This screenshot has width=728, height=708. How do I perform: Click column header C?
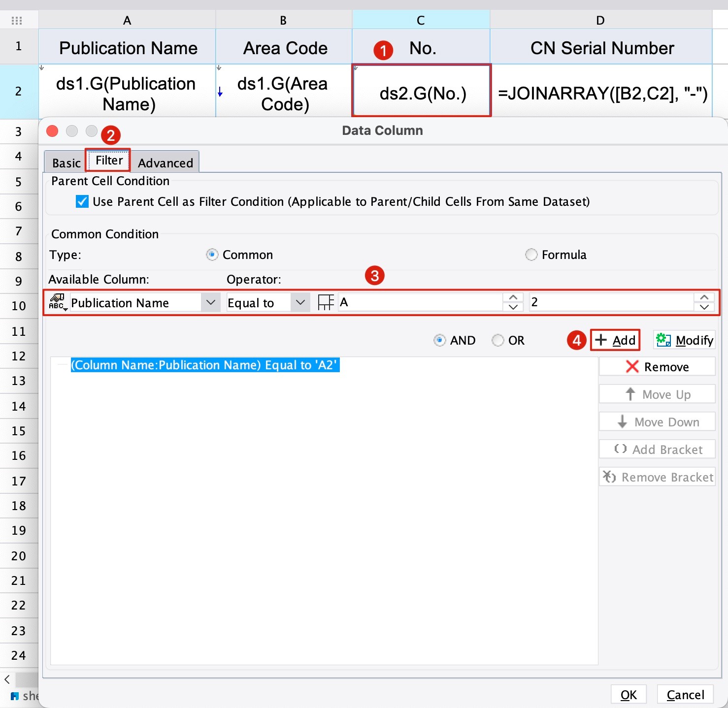421,20
